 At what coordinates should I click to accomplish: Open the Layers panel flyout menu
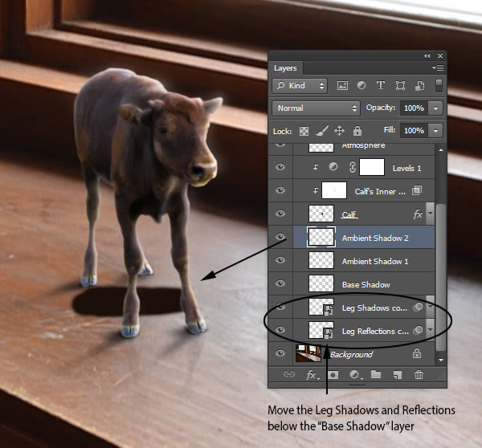coord(438,67)
